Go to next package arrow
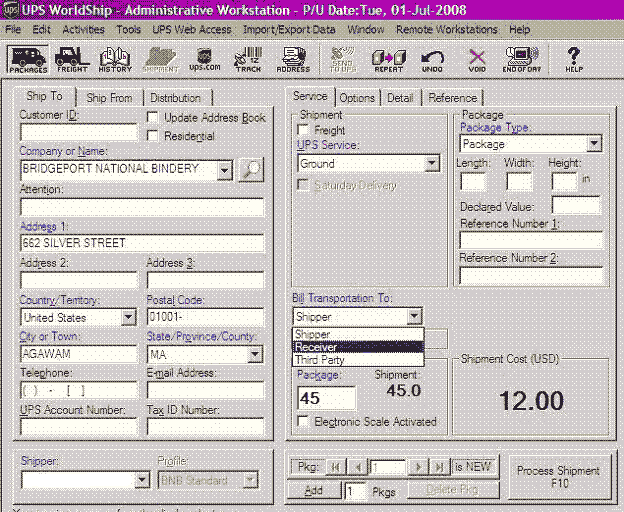Screen dimensions: 624x512 coord(418,467)
